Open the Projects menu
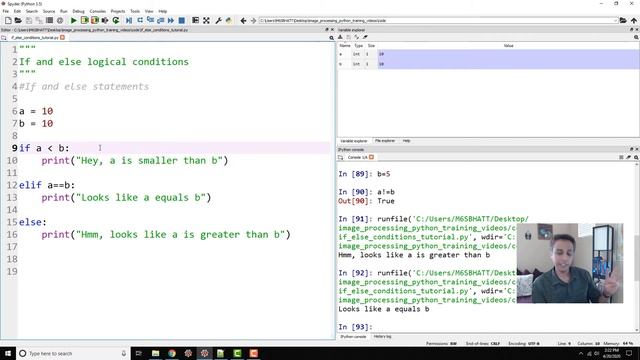Screen dimensions: 640x360 (x=118, y=11)
